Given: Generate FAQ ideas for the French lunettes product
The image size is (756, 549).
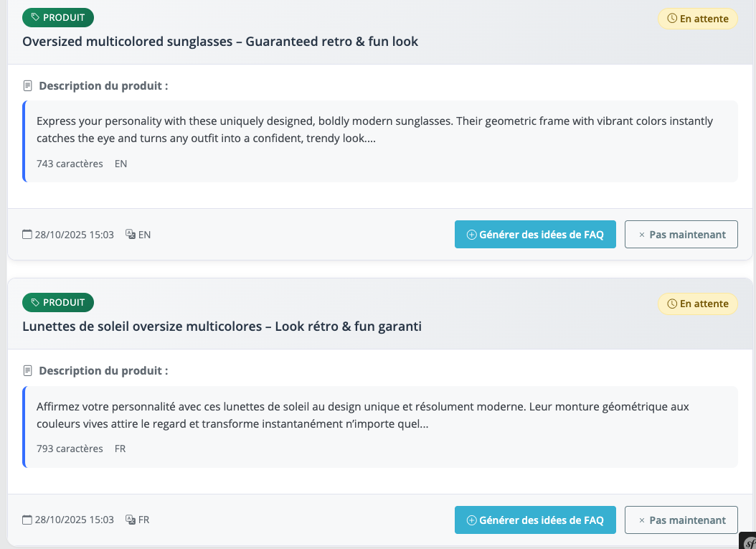Looking at the screenshot, I should [535, 520].
